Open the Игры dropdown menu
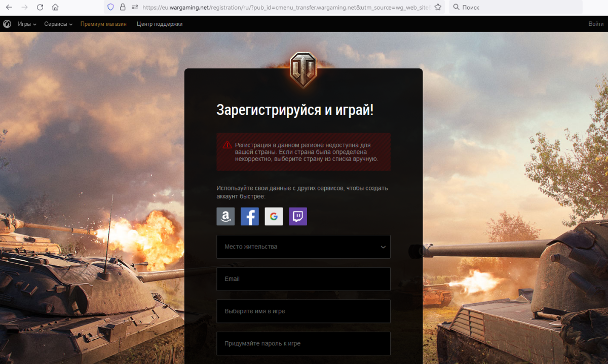 coord(27,24)
